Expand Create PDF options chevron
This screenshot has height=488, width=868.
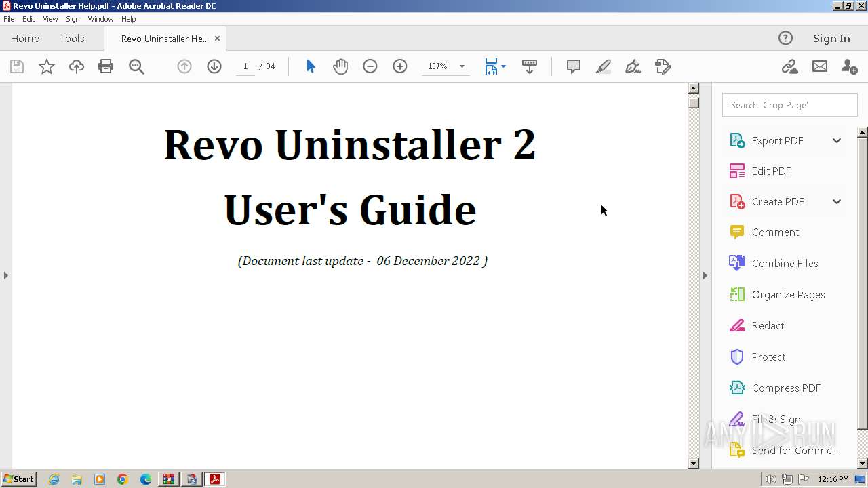point(837,201)
